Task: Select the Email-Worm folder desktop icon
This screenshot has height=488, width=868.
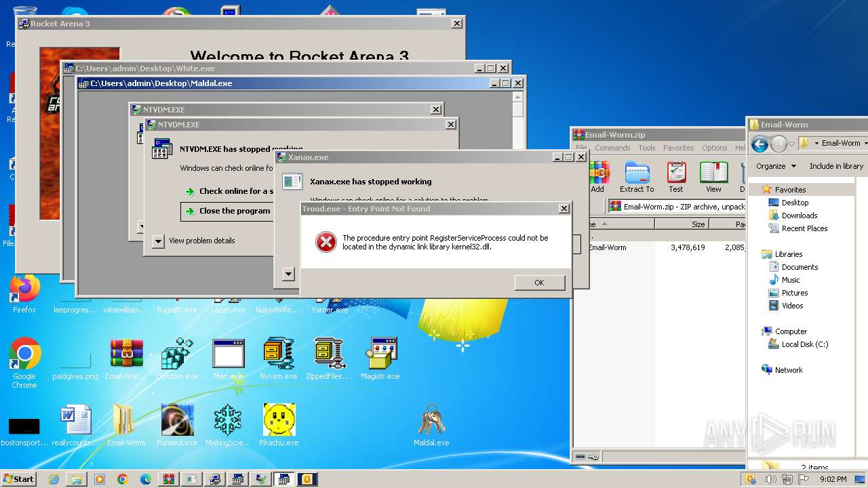Action: (x=126, y=426)
